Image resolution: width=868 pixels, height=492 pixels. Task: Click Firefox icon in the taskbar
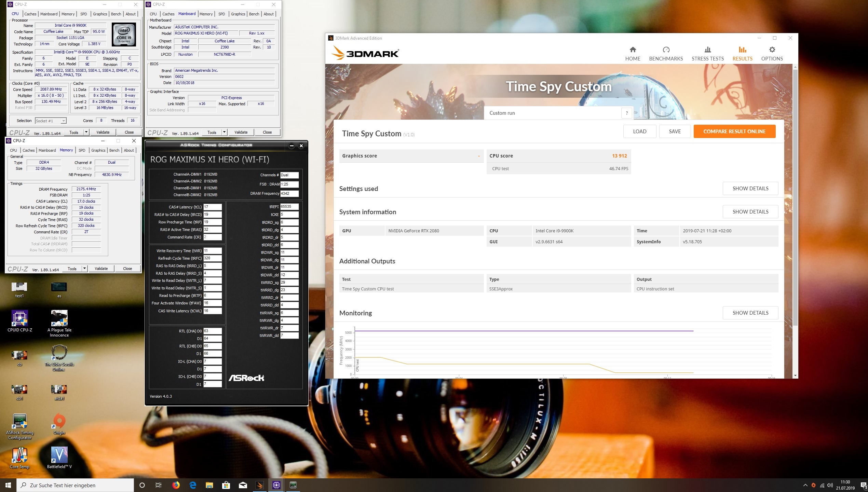click(x=176, y=485)
